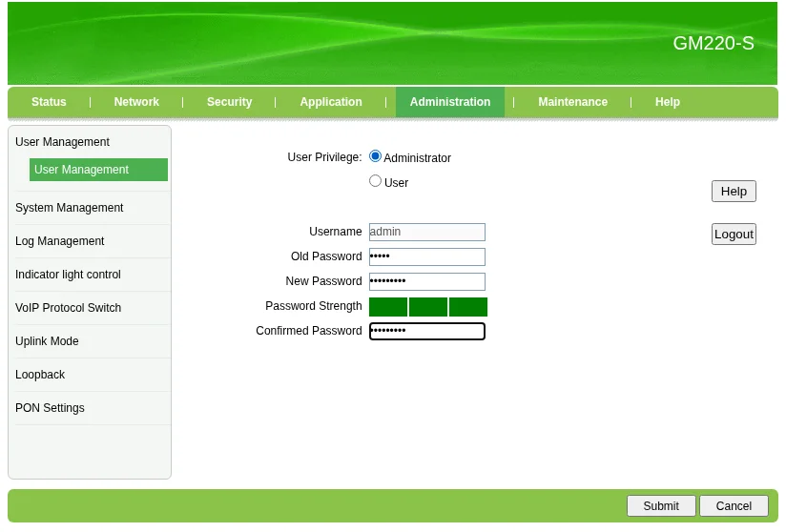Click the Username field containing admin
This screenshot has height=532, width=786.
427,232
